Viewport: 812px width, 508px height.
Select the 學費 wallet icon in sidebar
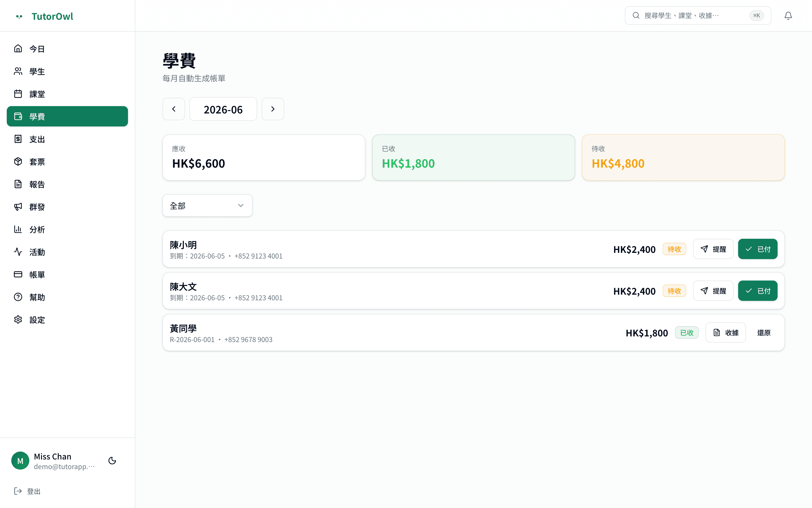coord(18,116)
